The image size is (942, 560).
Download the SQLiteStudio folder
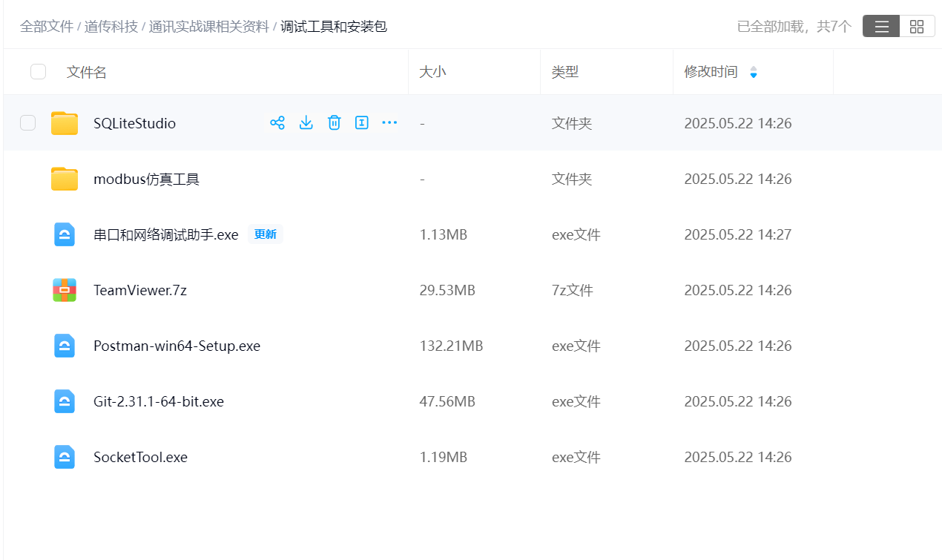pyautogui.click(x=306, y=123)
